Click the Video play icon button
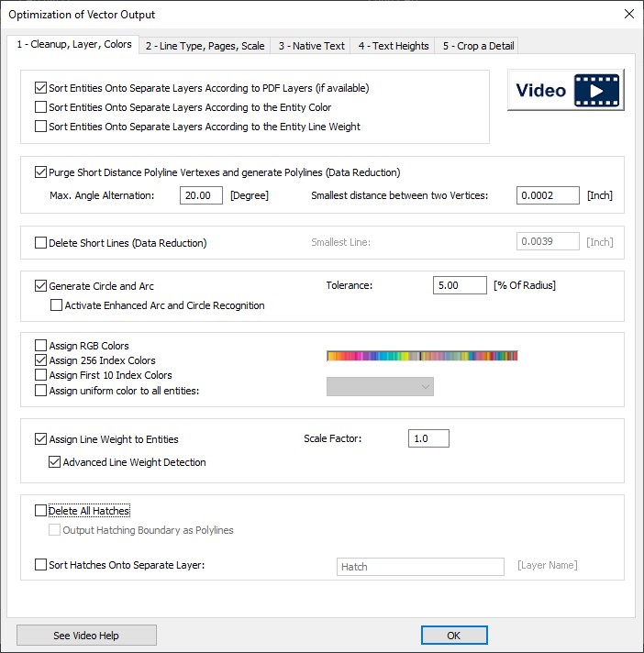The image size is (644, 653). (566, 91)
